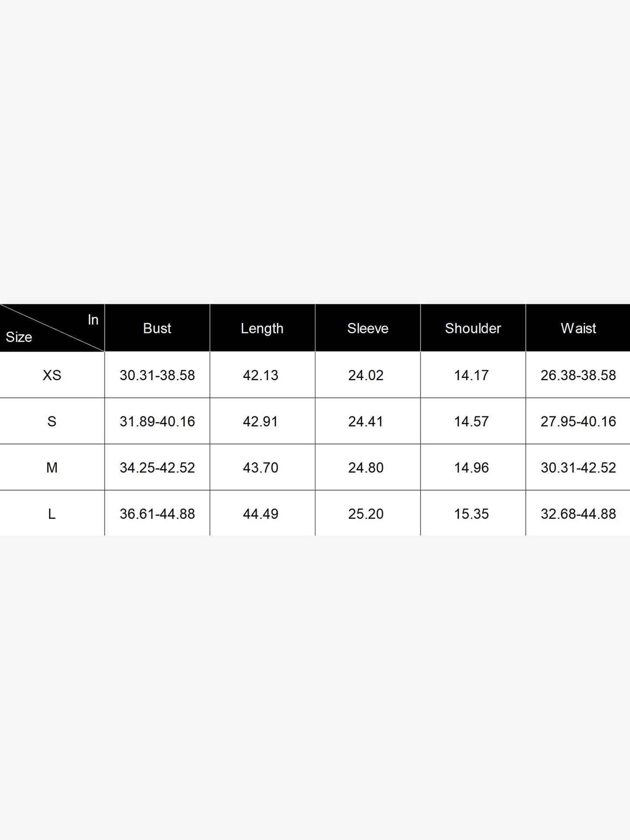The width and height of the screenshot is (630, 840).
Task: Click the L size row label
Action: (x=52, y=514)
